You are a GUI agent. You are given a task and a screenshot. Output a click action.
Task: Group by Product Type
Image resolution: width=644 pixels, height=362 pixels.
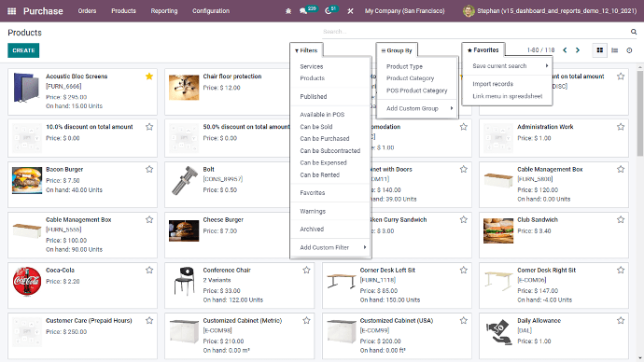[x=404, y=66]
